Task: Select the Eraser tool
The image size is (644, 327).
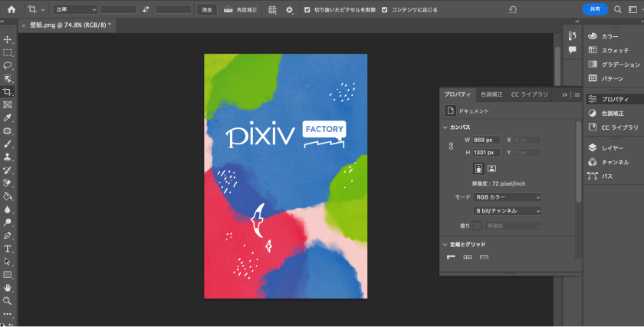Action: click(8, 183)
